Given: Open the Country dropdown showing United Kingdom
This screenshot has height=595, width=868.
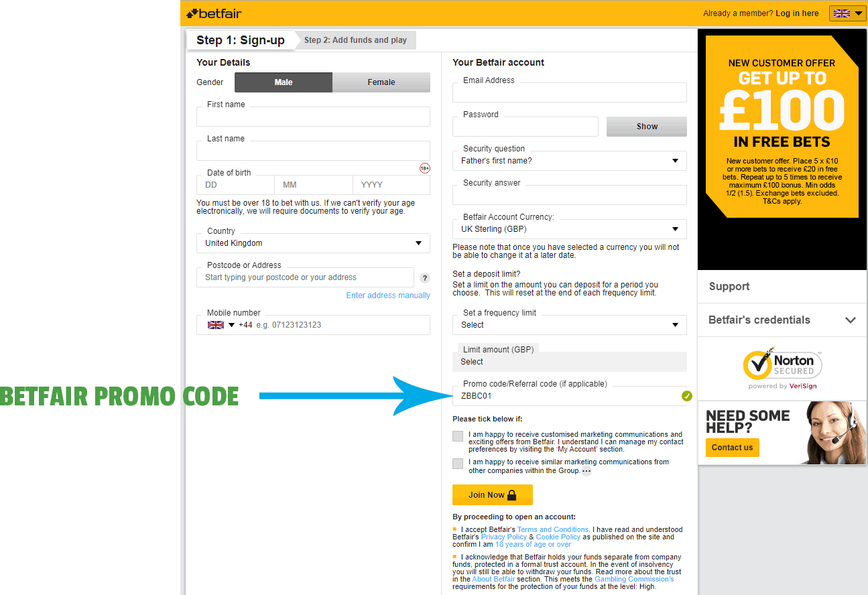Looking at the screenshot, I should click(x=313, y=243).
